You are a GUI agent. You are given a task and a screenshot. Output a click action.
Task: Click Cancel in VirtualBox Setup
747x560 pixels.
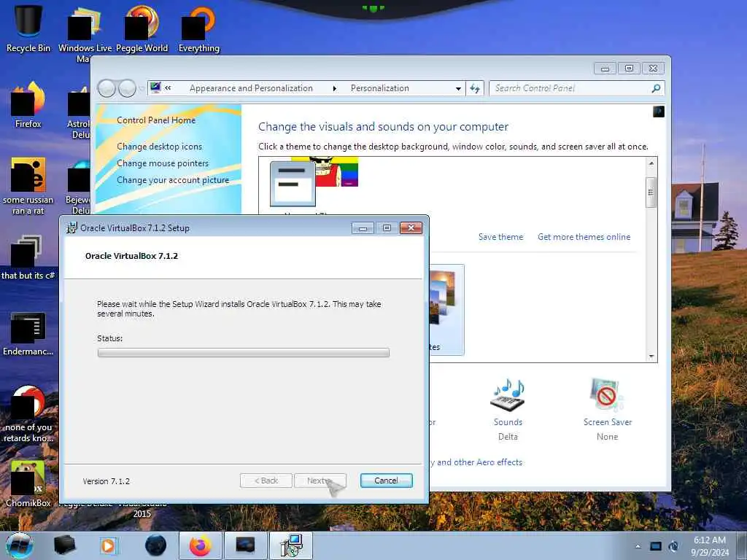click(x=386, y=481)
